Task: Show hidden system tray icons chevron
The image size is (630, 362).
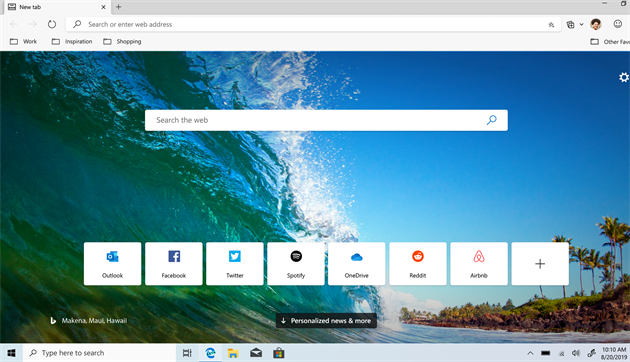Action: tap(530, 353)
